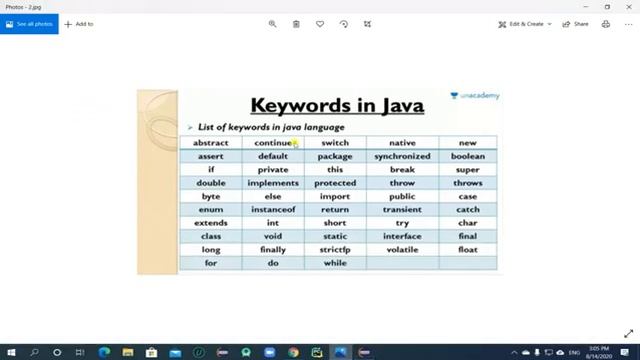
Task: Click the 'abstract' keyword cell
Action: (211, 143)
